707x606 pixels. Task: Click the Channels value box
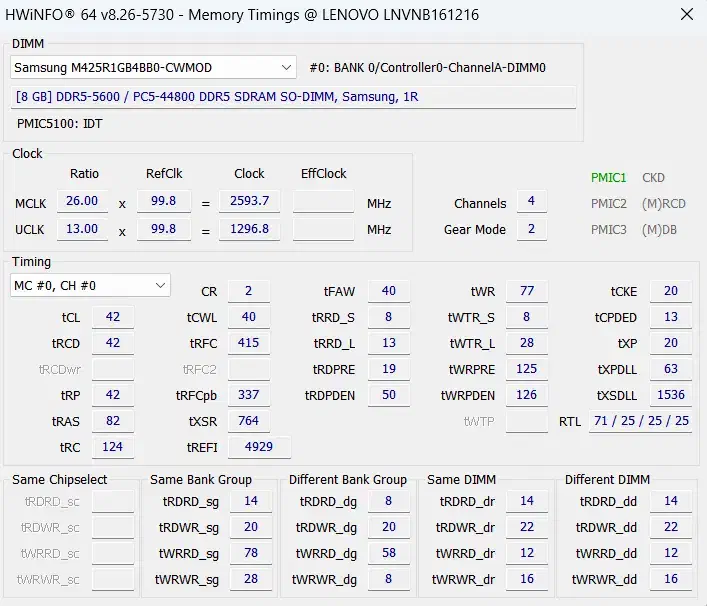pyautogui.click(x=530, y=202)
